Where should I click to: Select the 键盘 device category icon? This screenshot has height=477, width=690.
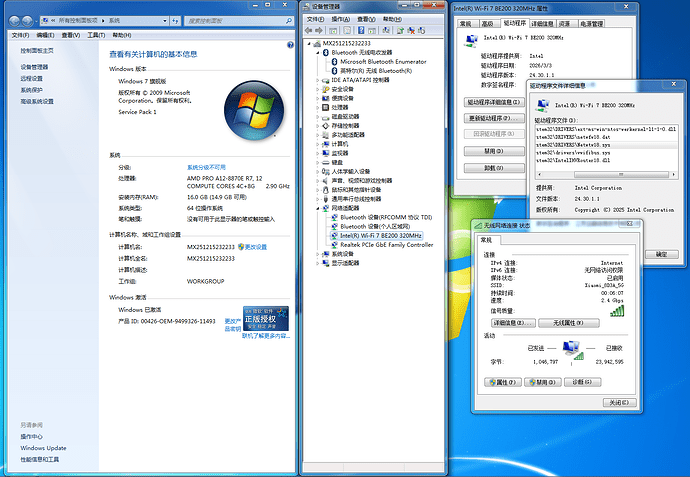point(326,162)
